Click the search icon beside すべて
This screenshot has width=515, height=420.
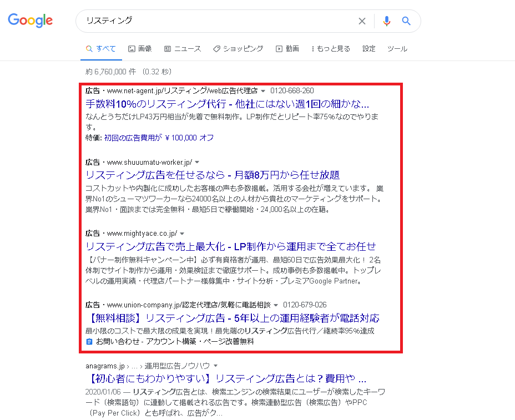89,49
